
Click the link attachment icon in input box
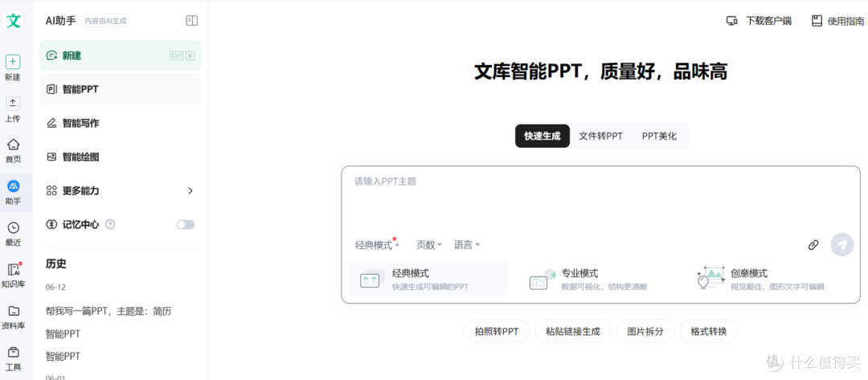(813, 244)
